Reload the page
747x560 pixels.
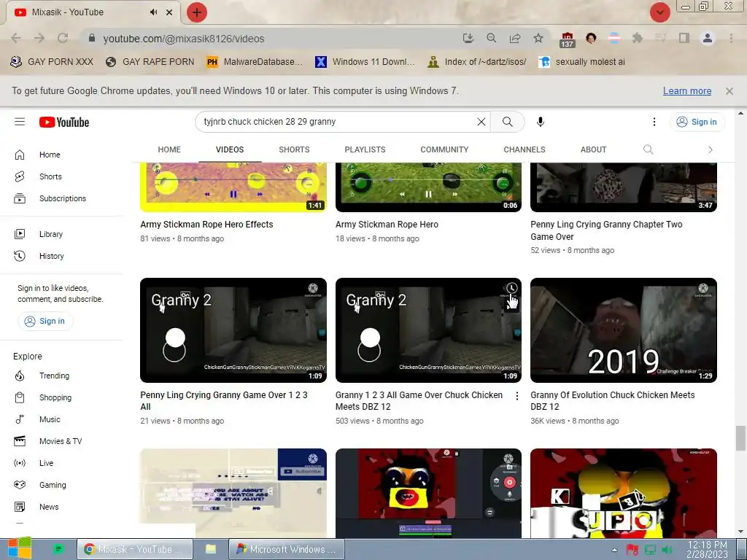[x=63, y=38]
